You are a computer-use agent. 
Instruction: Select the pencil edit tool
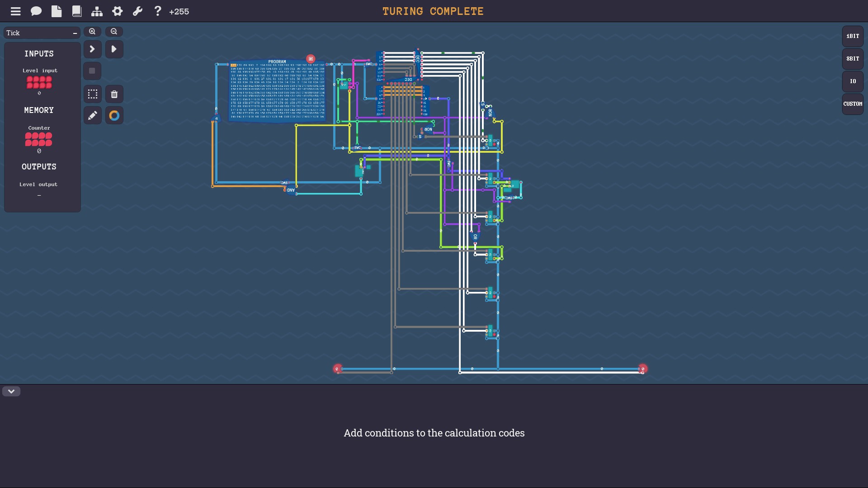[93, 116]
